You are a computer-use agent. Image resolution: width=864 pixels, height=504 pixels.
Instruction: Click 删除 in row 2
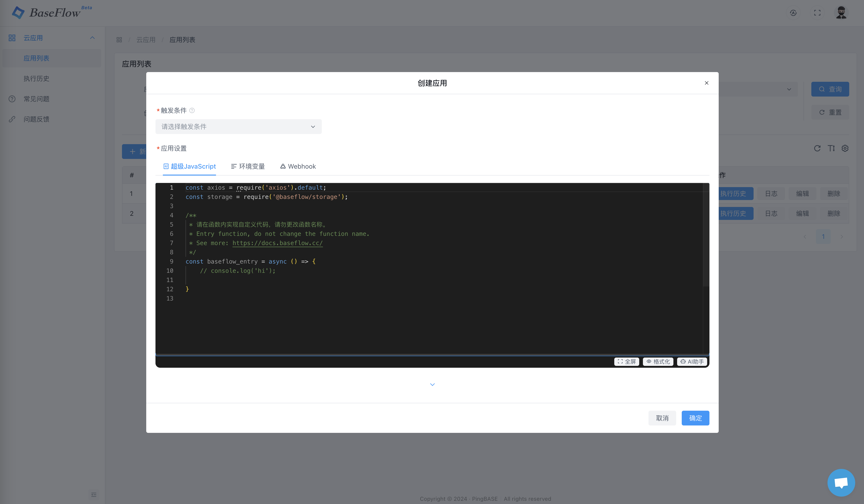(x=834, y=214)
